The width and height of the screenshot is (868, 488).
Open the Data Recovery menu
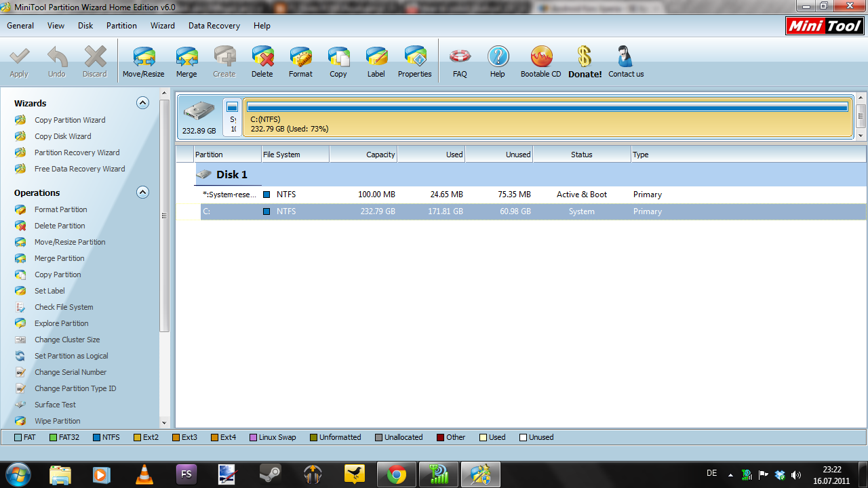coord(214,26)
